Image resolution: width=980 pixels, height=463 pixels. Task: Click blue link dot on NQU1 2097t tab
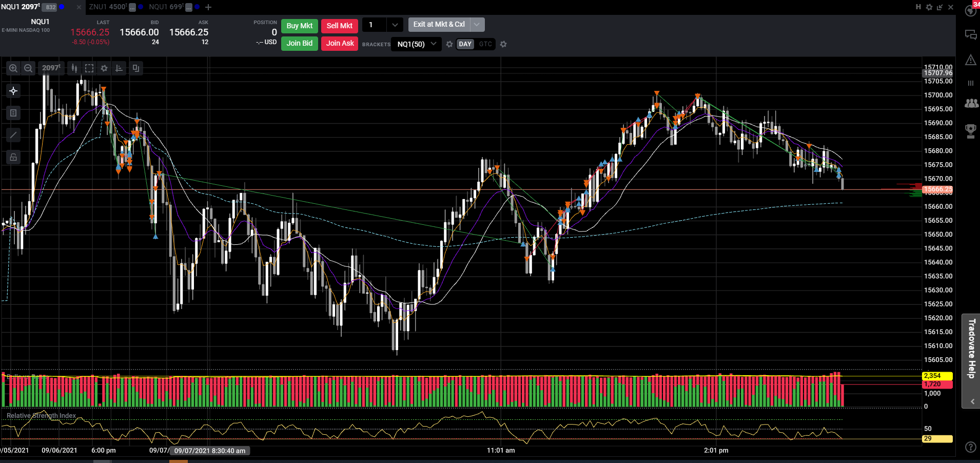tap(62, 7)
